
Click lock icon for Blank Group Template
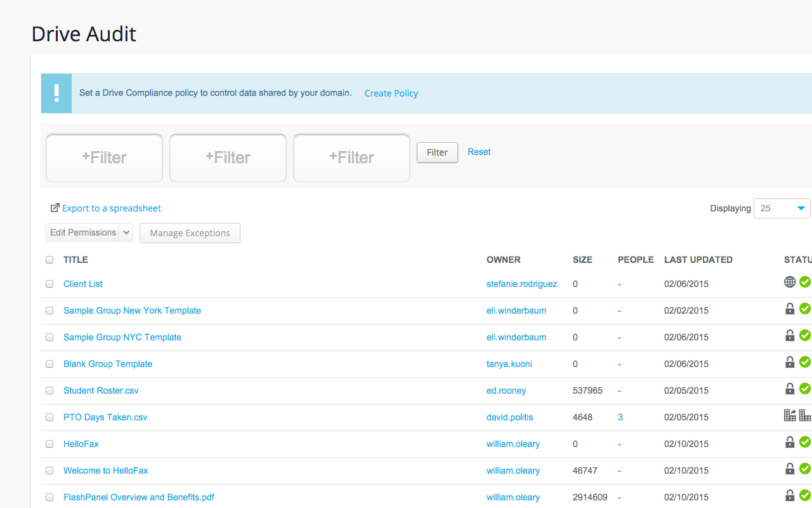790,362
